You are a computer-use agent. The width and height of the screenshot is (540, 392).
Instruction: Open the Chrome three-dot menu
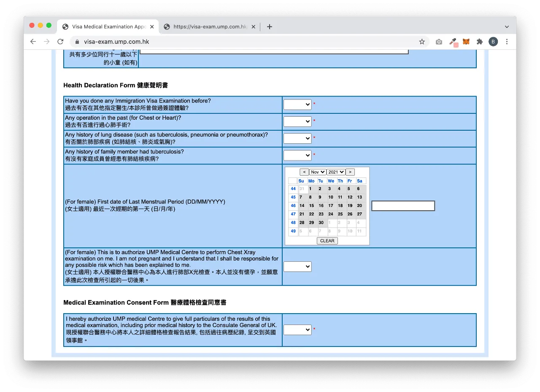(x=507, y=42)
